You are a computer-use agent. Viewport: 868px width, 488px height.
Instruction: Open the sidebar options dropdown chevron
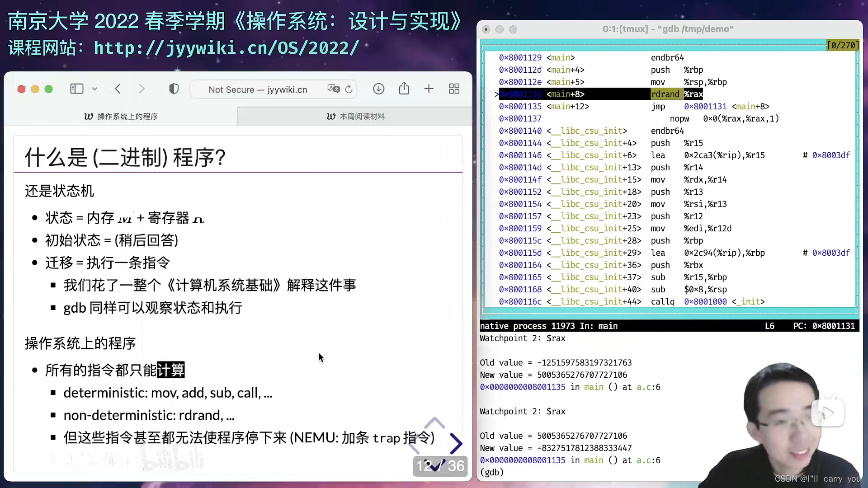pyautogui.click(x=94, y=89)
